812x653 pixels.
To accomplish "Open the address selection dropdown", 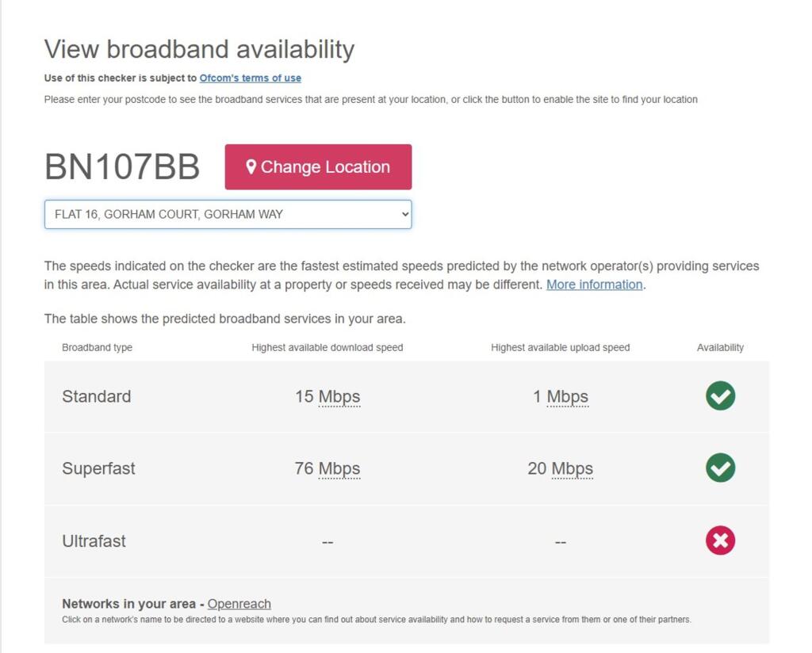I will tap(228, 215).
